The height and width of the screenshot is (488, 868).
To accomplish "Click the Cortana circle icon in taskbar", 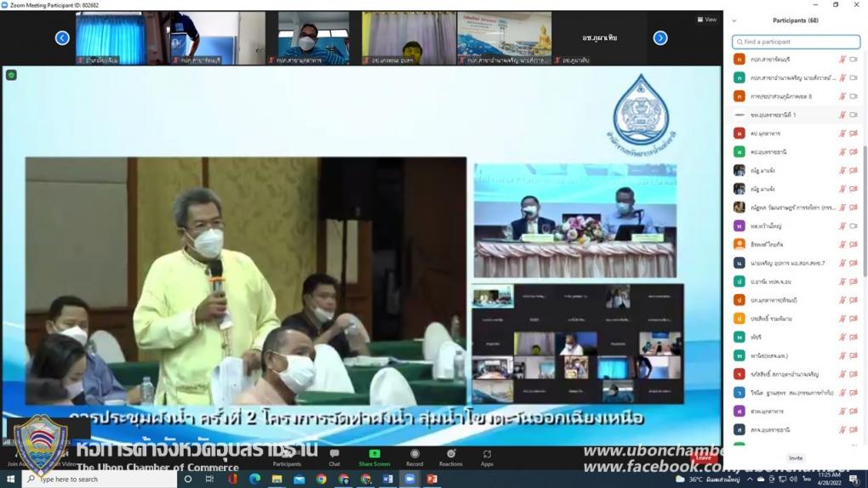I will [x=188, y=479].
